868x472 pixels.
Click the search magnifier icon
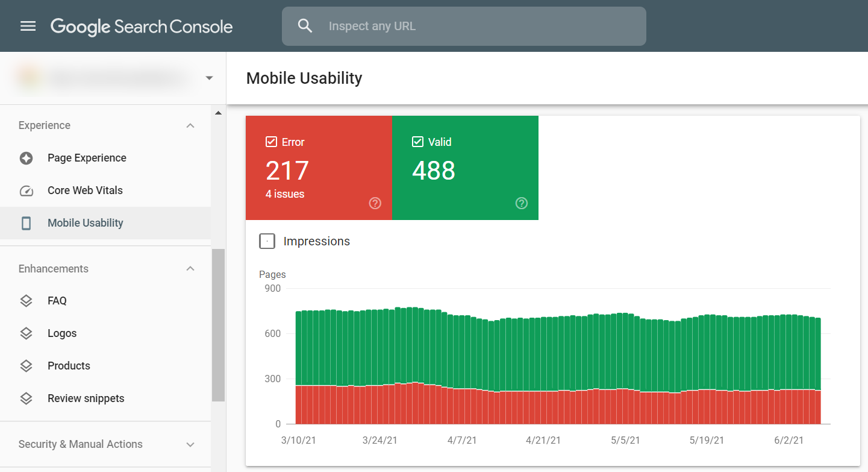pos(305,26)
